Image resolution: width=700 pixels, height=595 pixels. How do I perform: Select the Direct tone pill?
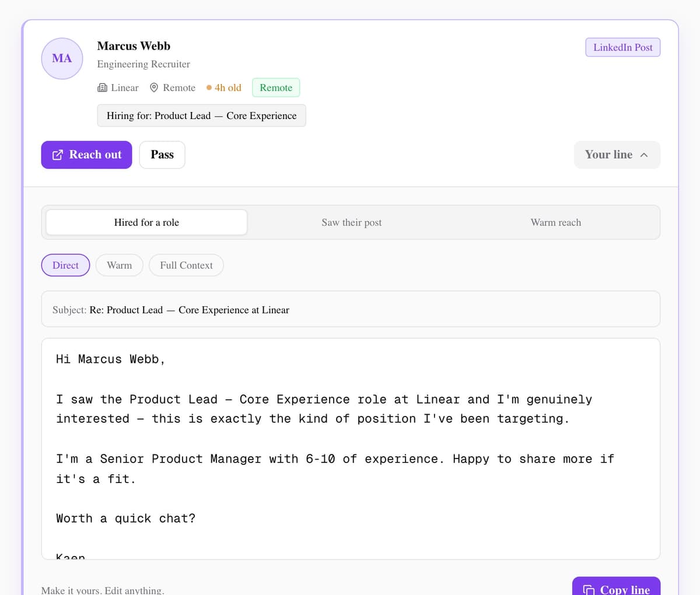point(65,265)
